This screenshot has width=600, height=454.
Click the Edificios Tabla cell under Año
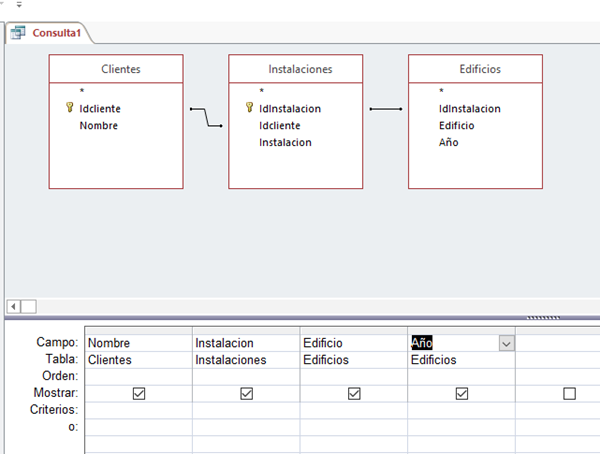[x=461, y=360]
